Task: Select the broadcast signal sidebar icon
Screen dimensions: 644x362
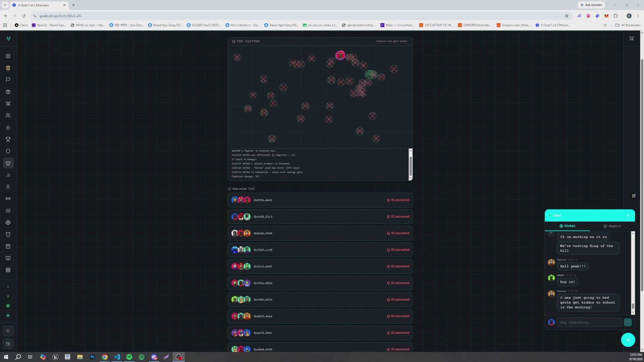Action: [8, 199]
